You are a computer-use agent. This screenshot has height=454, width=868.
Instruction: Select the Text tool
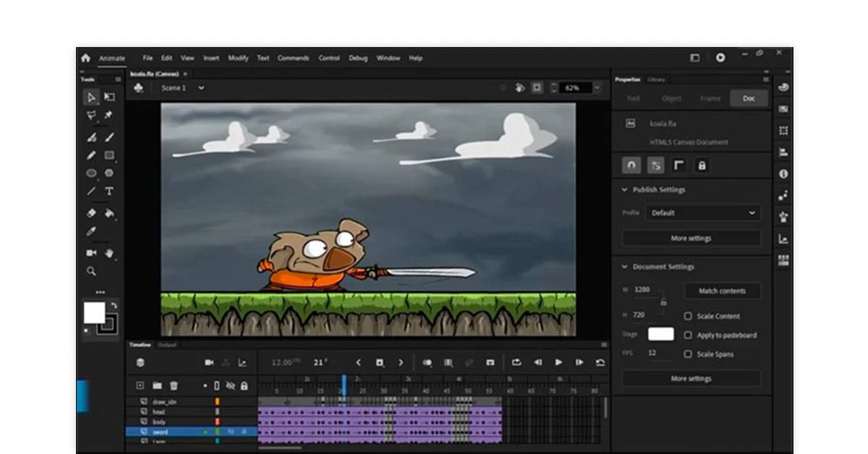(110, 192)
